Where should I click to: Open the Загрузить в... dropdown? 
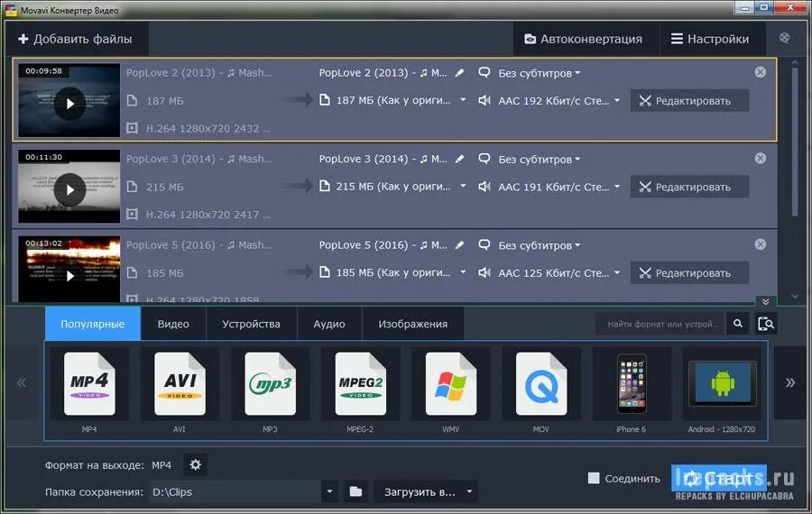coord(426,491)
